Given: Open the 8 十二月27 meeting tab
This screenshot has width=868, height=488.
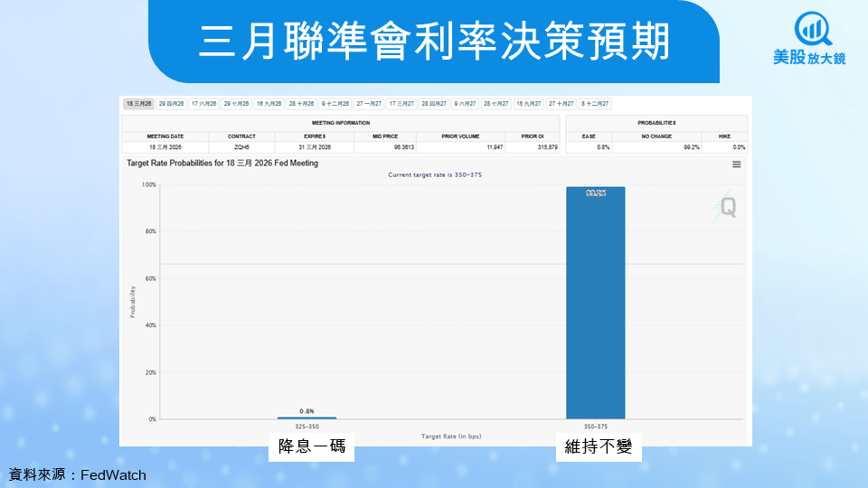Looking at the screenshot, I should (x=596, y=104).
